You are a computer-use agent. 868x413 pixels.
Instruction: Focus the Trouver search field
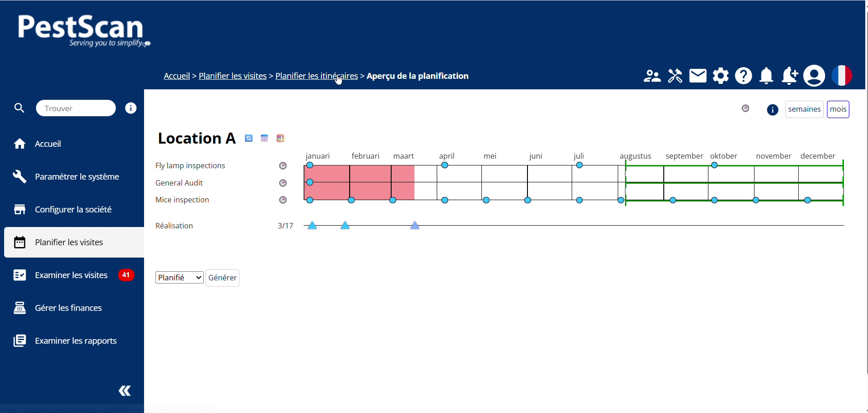(76, 108)
